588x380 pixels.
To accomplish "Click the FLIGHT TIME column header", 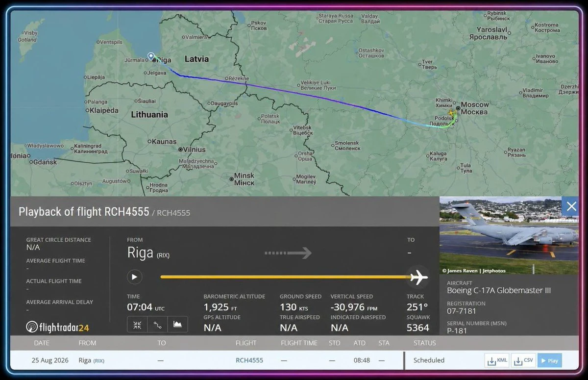I will pos(299,343).
